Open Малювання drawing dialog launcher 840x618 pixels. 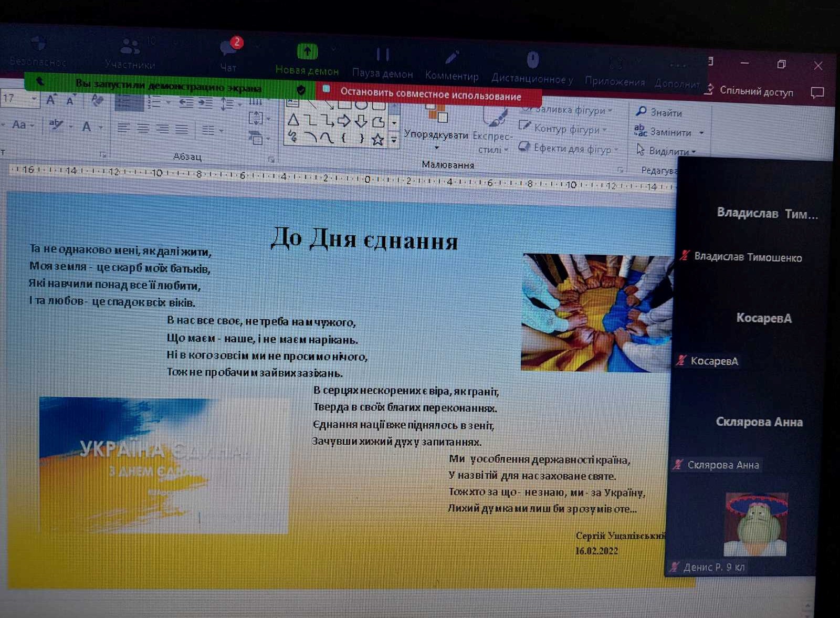[x=620, y=170]
